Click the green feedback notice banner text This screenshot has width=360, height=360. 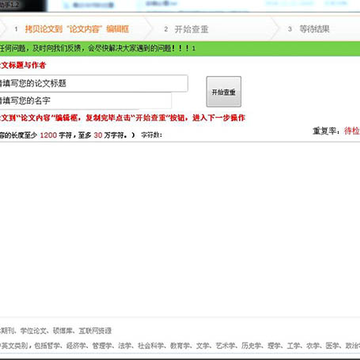pyautogui.click(x=98, y=49)
